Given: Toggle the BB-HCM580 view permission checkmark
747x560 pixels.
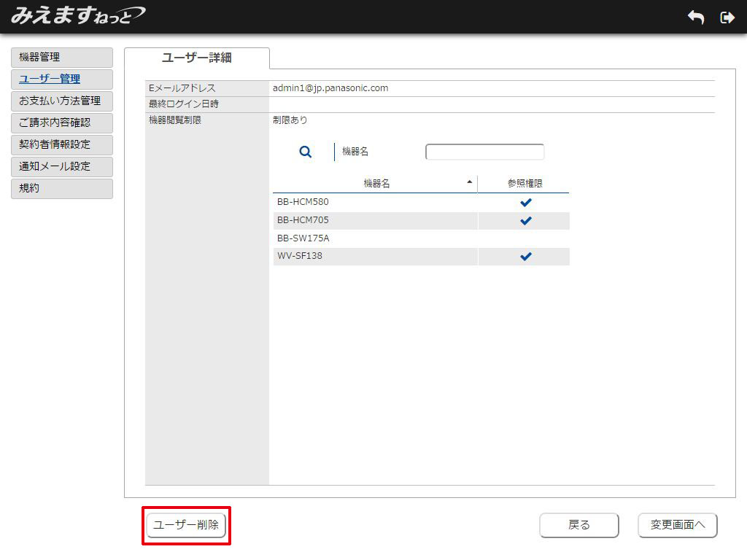Looking at the screenshot, I should 525,202.
